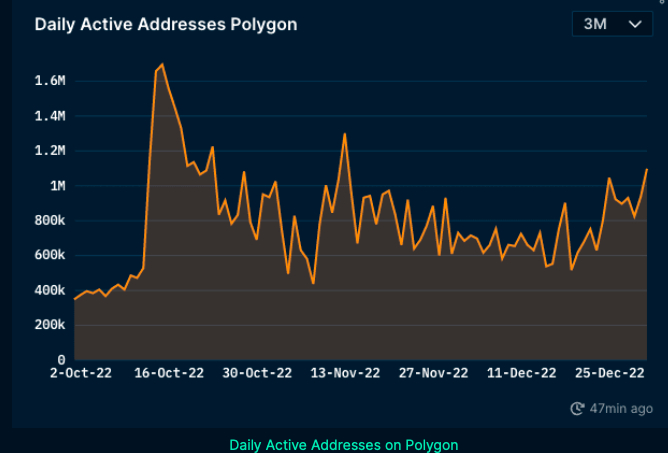Click the final data point at chart's right end

click(647, 170)
